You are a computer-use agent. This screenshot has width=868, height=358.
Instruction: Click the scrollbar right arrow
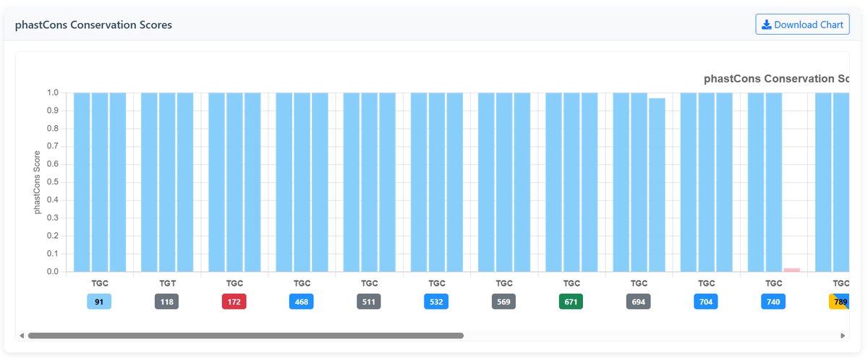point(843,336)
